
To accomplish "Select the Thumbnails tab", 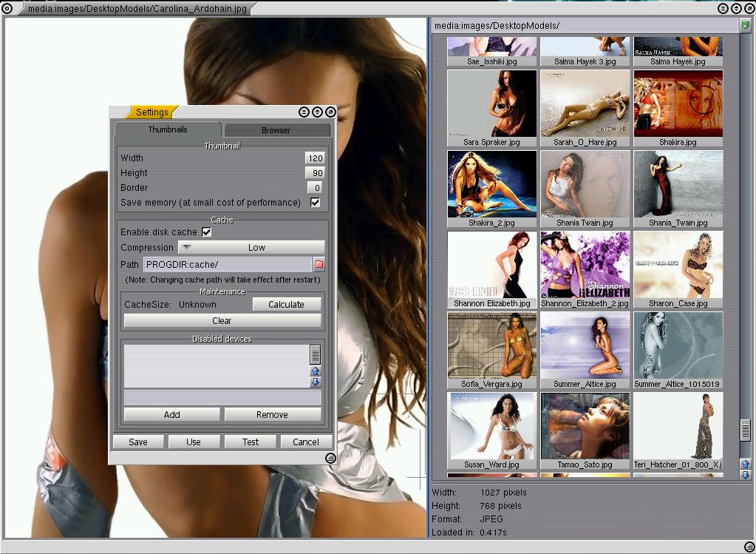I will click(x=168, y=129).
